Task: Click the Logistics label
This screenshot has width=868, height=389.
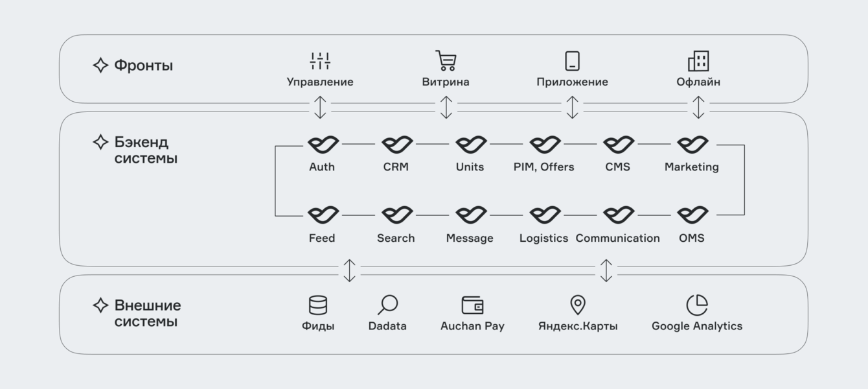Action: click(x=543, y=238)
